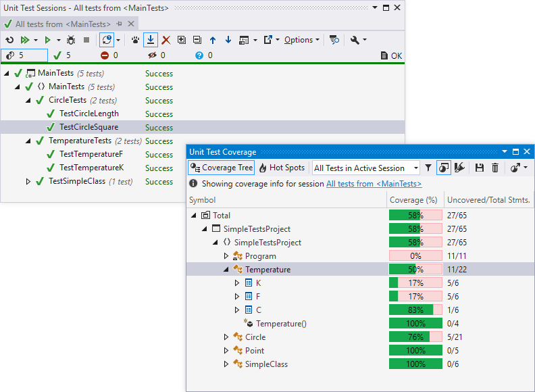
Task: Click the Circle 76% coverage bar
Action: tap(415, 337)
